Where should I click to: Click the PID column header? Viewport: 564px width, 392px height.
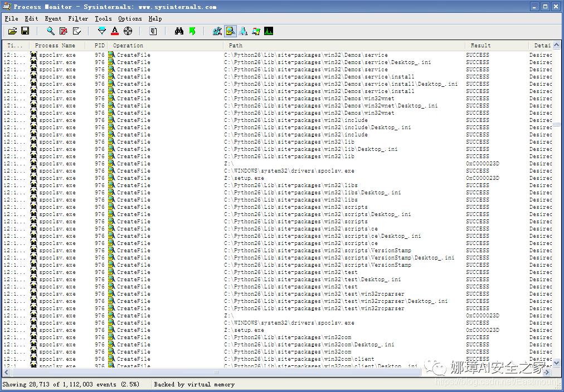tap(96, 46)
